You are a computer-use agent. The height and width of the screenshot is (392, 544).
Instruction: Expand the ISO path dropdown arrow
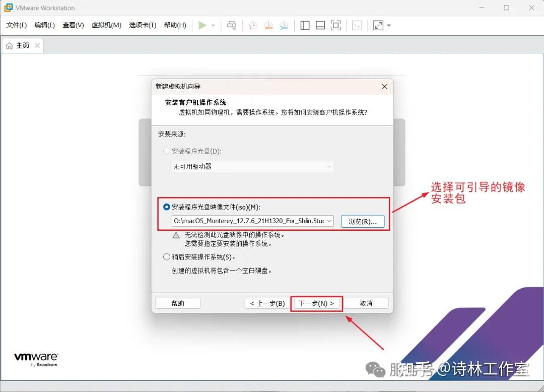329,221
